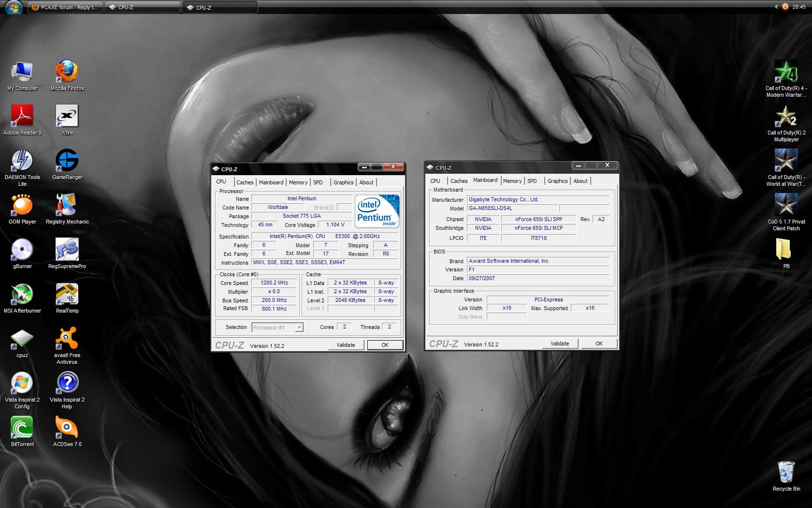
Task: Click OK in left CPU-Z window
Action: 385,345
